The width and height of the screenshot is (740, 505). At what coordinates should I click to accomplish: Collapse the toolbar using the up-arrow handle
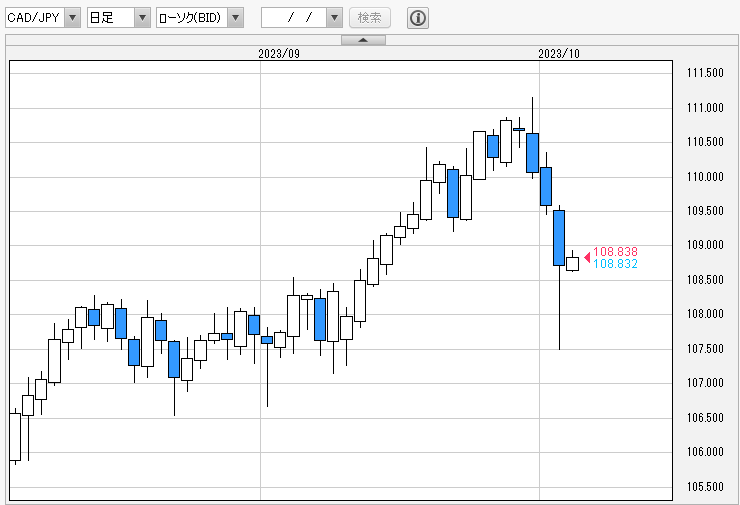[363, 40]
